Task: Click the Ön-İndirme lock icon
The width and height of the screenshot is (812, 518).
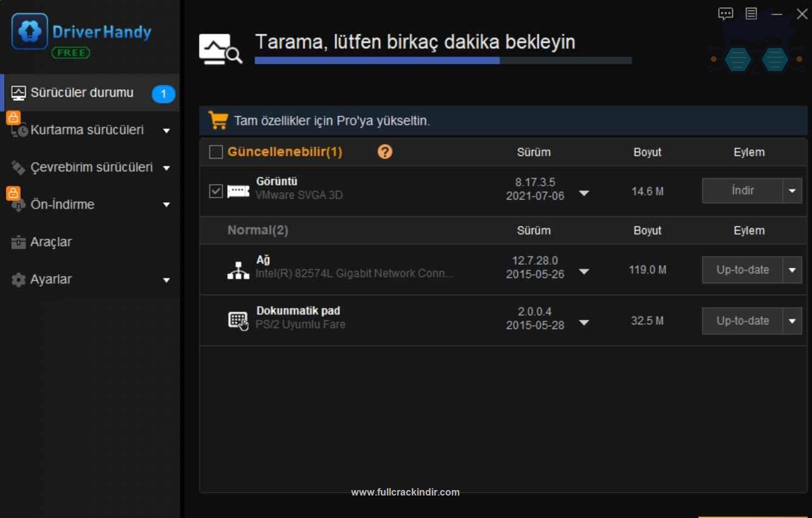Action: point(13,193)
